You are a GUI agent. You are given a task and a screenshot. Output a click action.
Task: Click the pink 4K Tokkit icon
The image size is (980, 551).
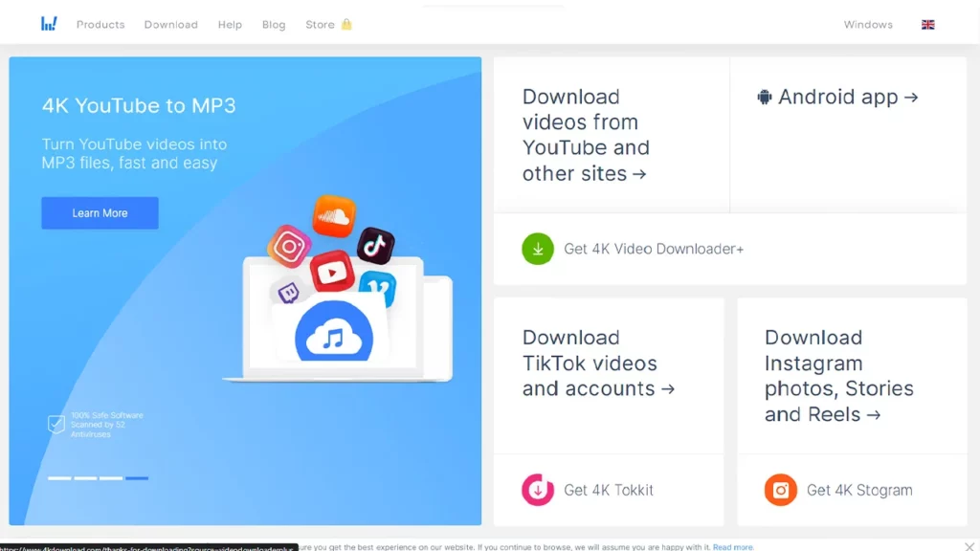[538, 490]
